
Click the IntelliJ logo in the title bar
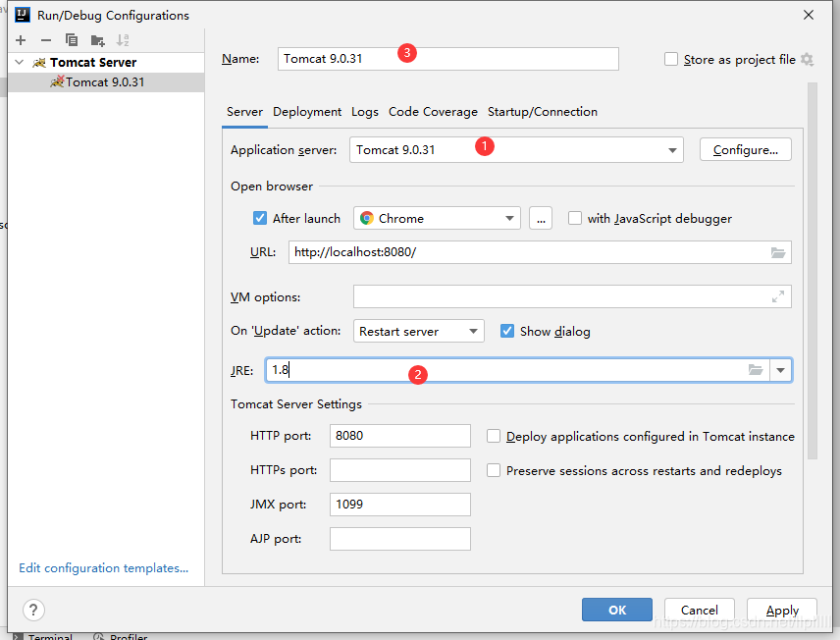(x=23, y=15)
